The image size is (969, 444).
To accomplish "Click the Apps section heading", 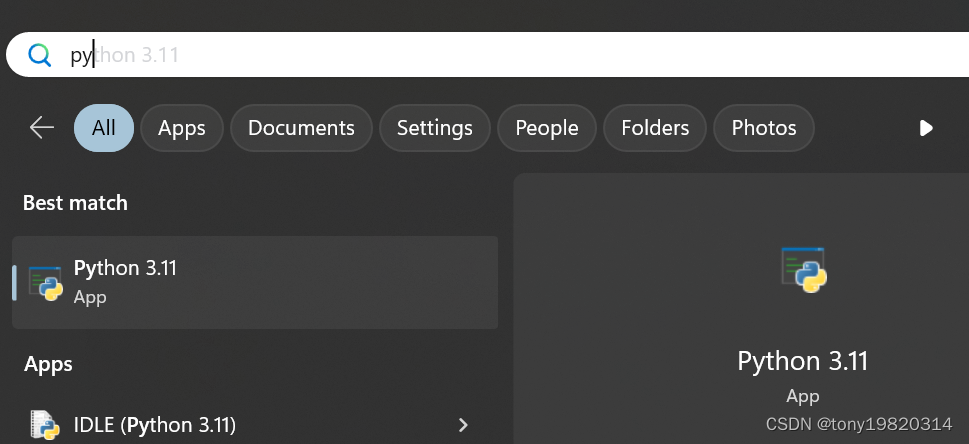I will (48, 364).
